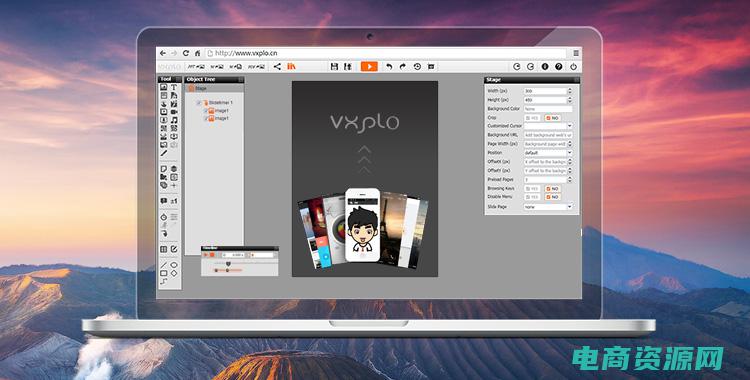Click the Undo arrow in toolbar

[389, 67]
